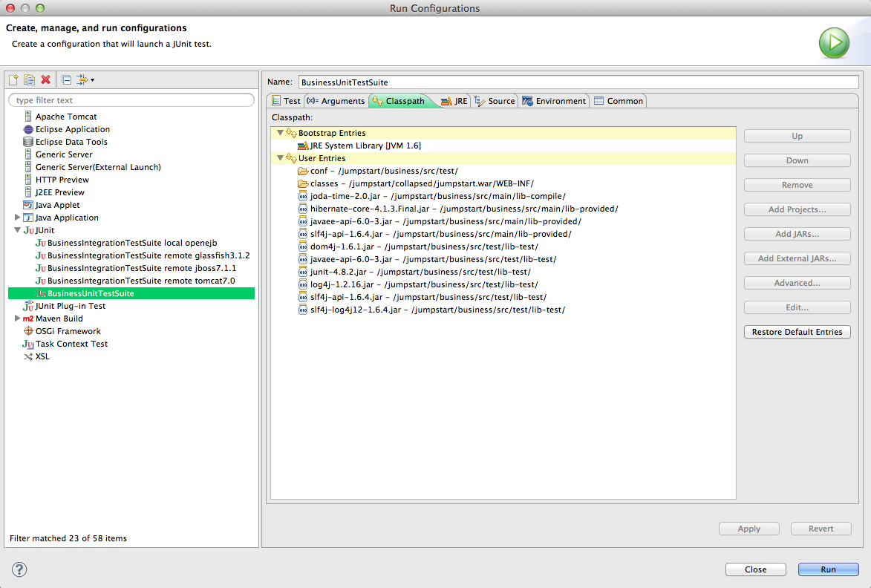Image resolution: width=871 pixels, height=588 pixels.
Task: Click the New launch configuration icon
Action: coord(14,80)
